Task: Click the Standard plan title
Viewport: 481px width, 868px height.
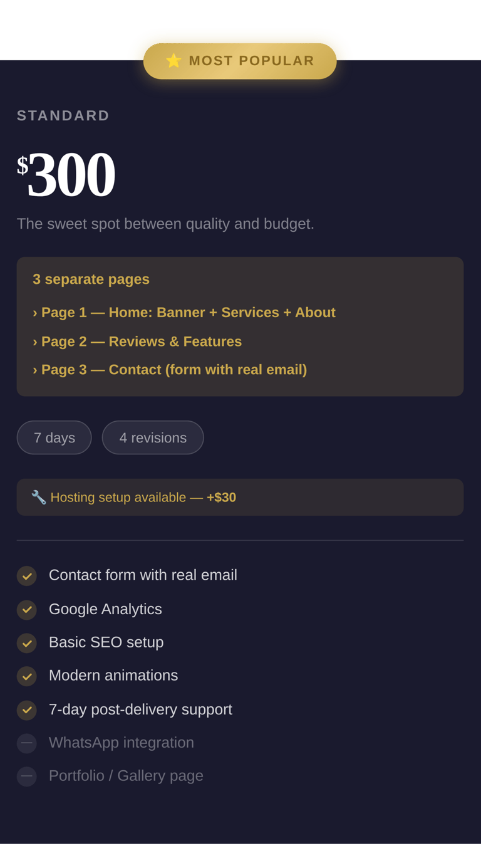Action: (63, 116)
